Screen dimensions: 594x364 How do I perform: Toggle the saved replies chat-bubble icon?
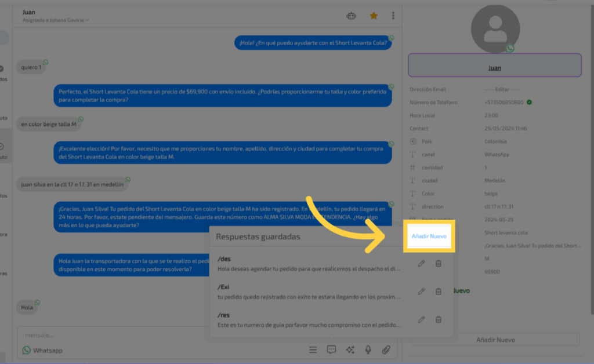(x=331, y=350)
